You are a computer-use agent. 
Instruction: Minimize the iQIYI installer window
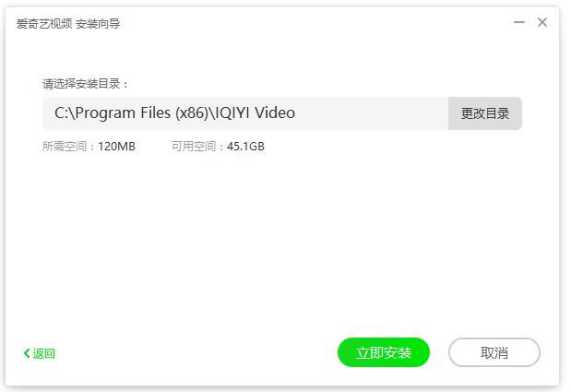(519, 22)
